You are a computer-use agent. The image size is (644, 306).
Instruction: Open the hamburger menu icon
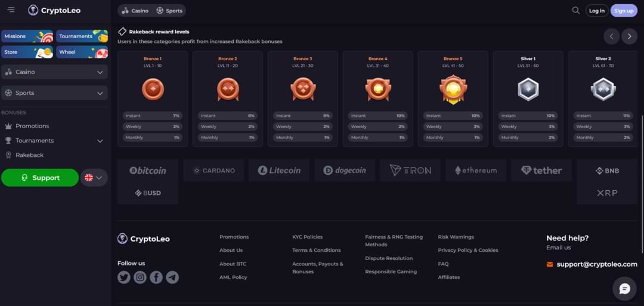11,10
